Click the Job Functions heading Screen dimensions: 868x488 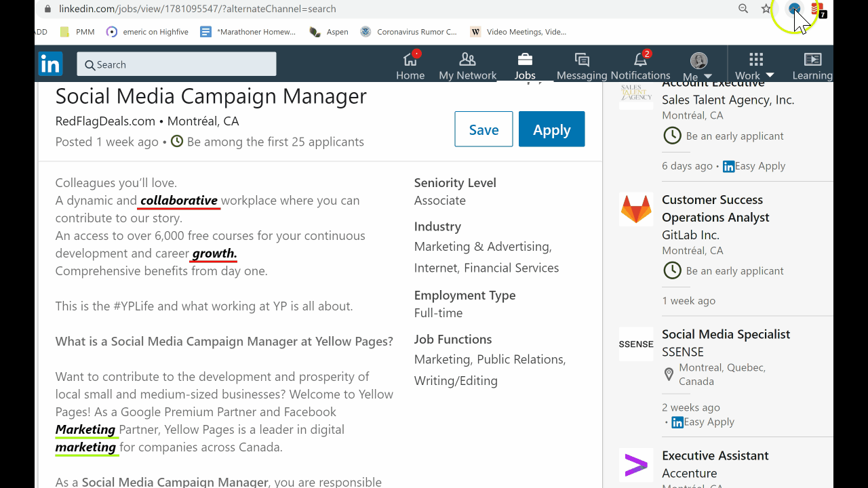point(453,340)
